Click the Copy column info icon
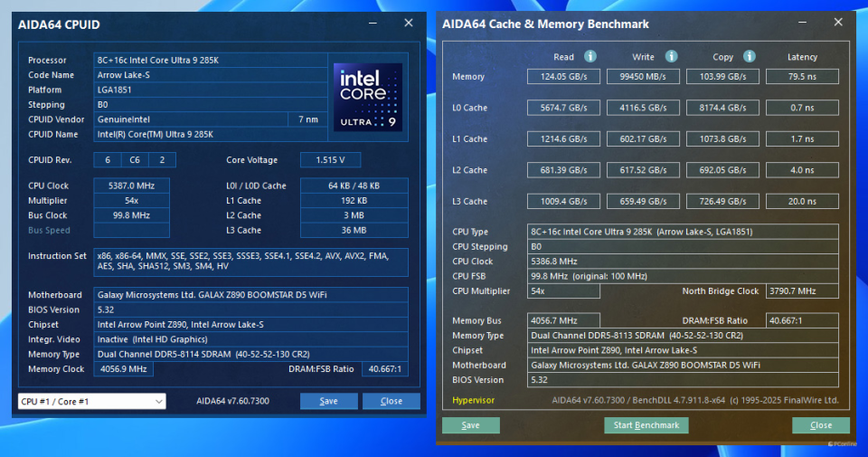Viewport: 868px width, 457px height. pos(749,56)
